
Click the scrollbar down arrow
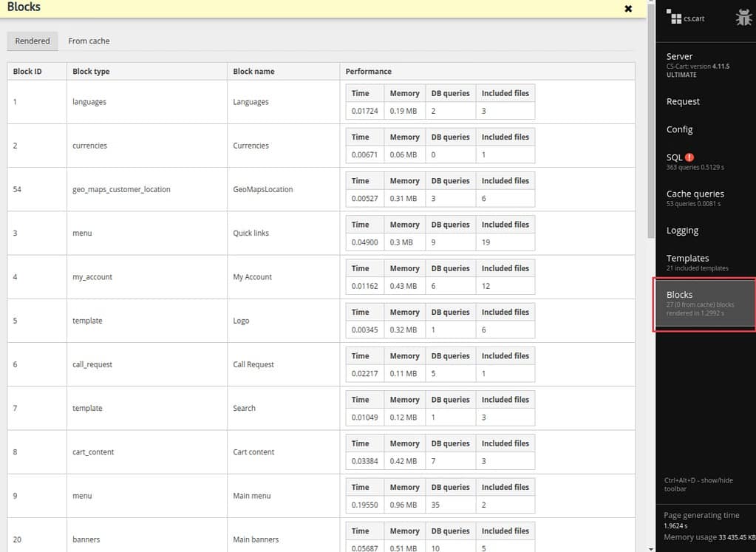click(651, 548)
